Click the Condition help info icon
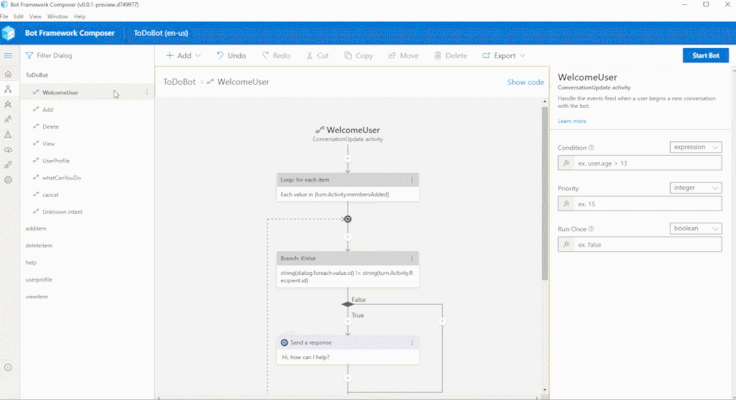This screenshot has width=736, height=400. (591, 147)
